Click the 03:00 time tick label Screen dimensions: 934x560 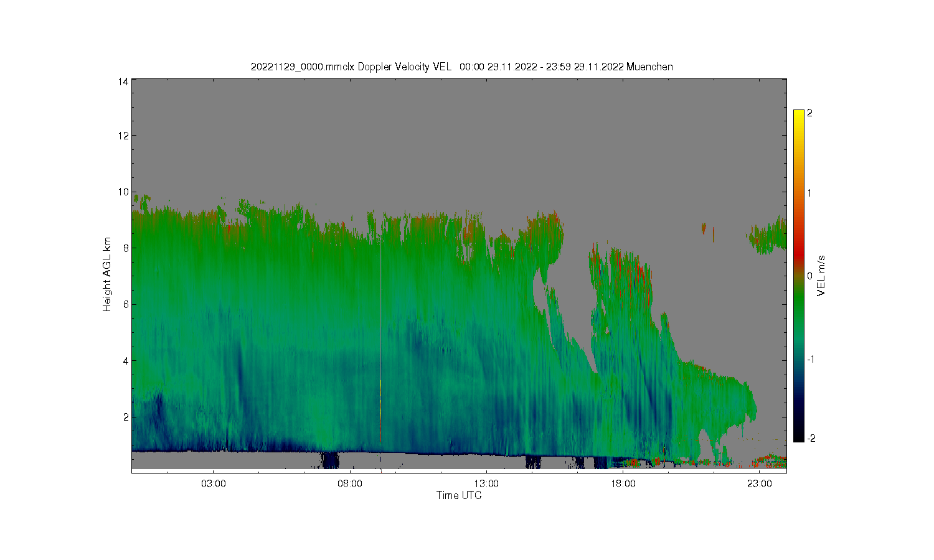coord(214,483)
